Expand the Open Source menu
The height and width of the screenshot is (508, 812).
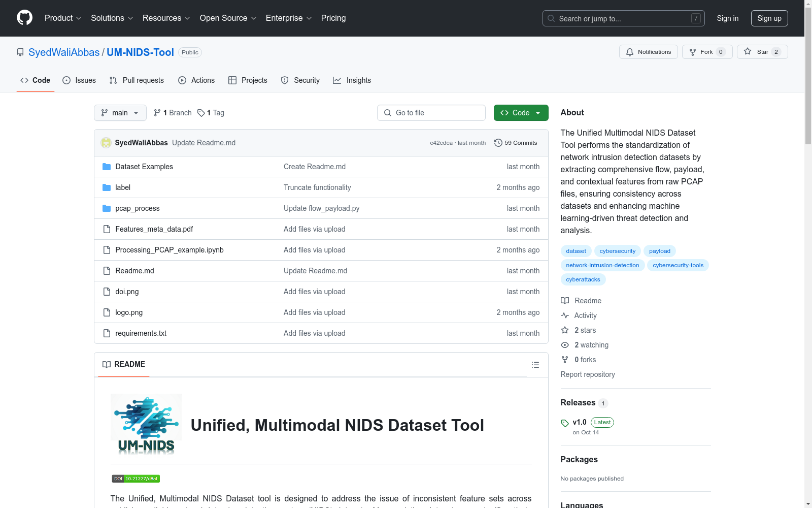tap(228, 18)
